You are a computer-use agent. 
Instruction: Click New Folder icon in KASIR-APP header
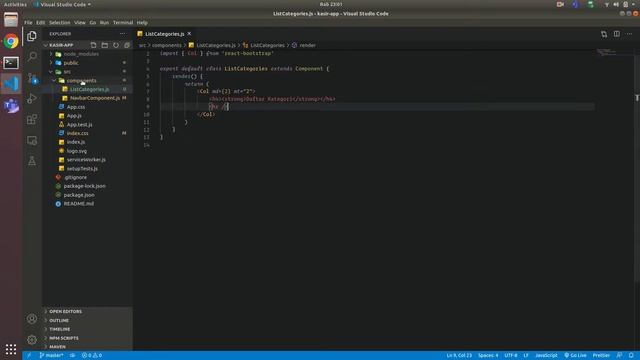[105, 45]
